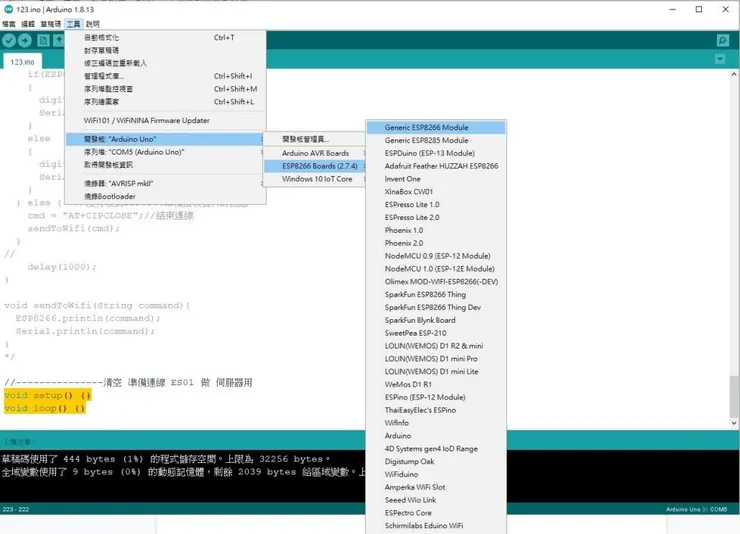This screenshot has width=740, height=534.
Task: Select ESPino (ESP-12 Module) board
Action: tap(436, 397)
